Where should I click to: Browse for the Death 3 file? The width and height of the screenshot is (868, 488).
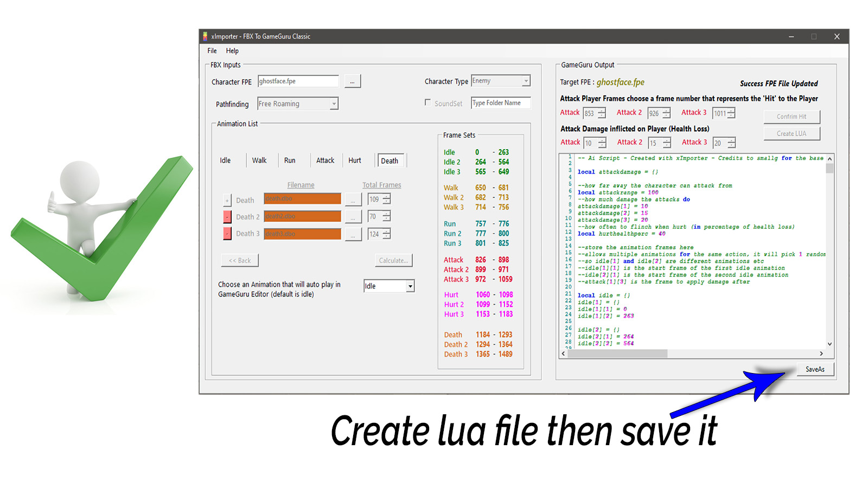pyautogui.click(x=353, y=235)
